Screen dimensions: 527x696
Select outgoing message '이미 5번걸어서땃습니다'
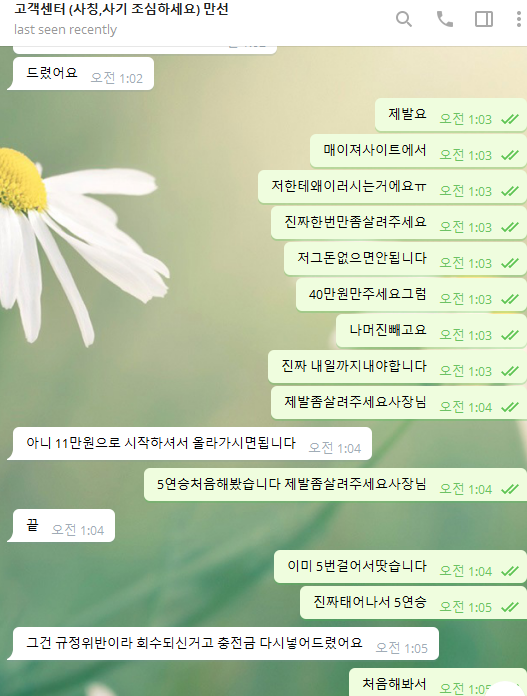pos(400,566)
